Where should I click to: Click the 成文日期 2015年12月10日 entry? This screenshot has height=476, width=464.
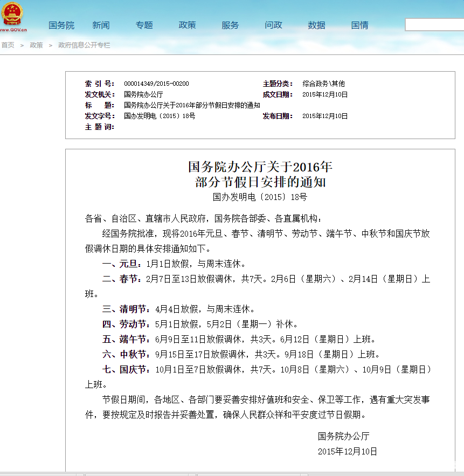(324, 94)
